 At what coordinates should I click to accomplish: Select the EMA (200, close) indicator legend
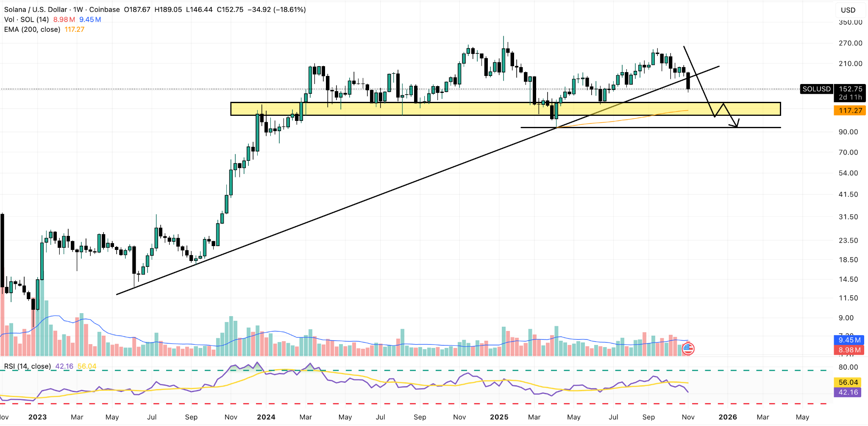pyautogui.click(x=32, y=30)
